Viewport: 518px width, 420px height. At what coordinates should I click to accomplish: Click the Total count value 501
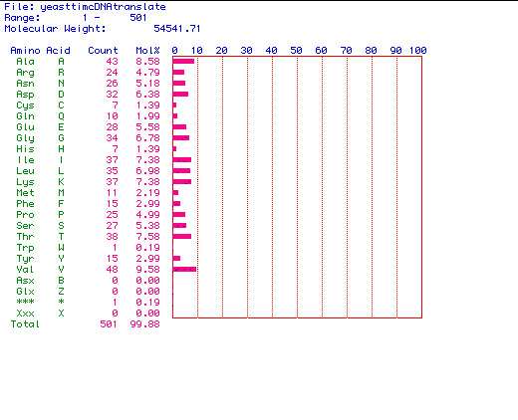pos(109,324)
